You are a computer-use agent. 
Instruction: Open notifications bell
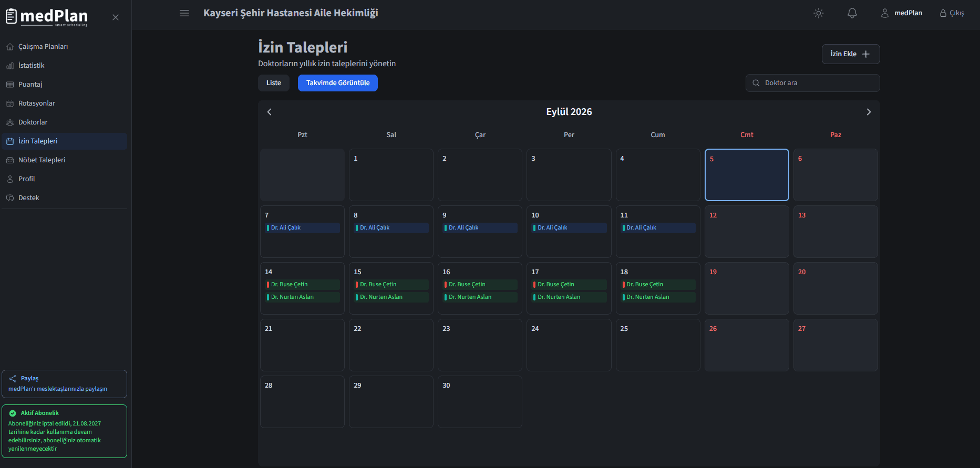(x=852, y=13)
